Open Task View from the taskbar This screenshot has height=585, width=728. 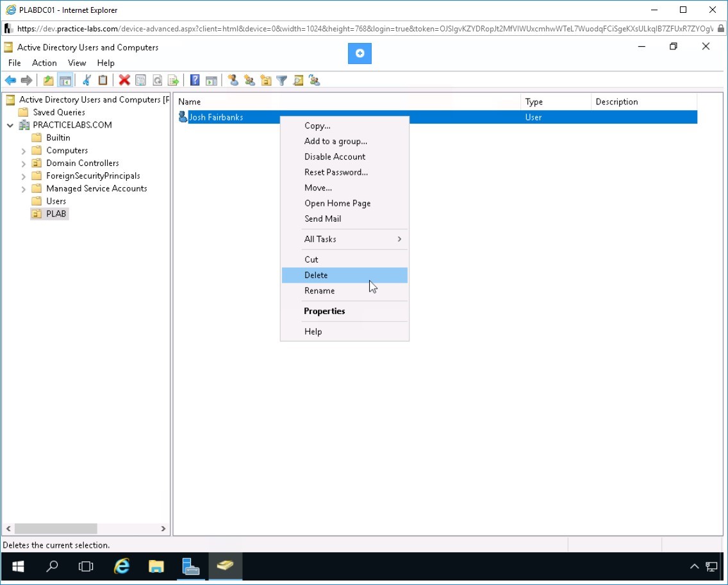pos(86,566)
